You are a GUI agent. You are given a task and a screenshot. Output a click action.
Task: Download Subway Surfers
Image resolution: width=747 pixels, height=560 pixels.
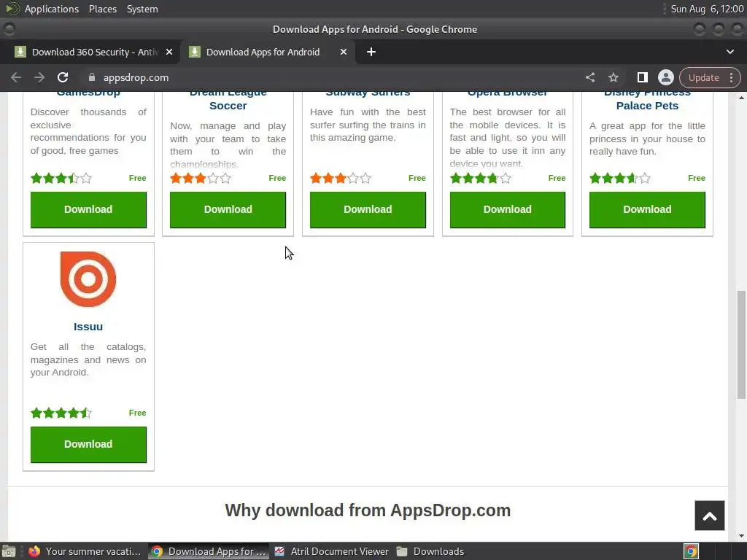click(368, 209)
